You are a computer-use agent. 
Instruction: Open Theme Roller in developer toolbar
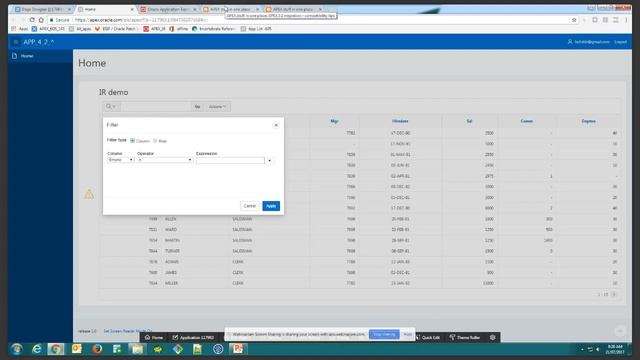pos(464,338)
